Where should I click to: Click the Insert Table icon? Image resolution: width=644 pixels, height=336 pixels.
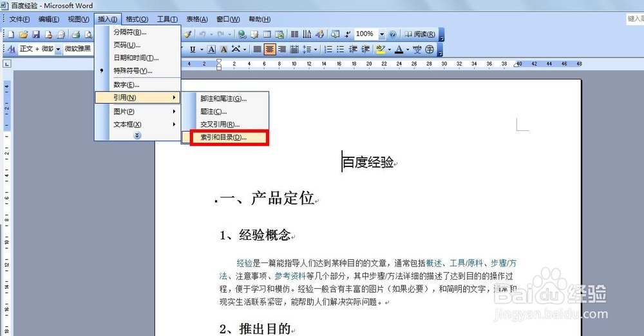267,35
